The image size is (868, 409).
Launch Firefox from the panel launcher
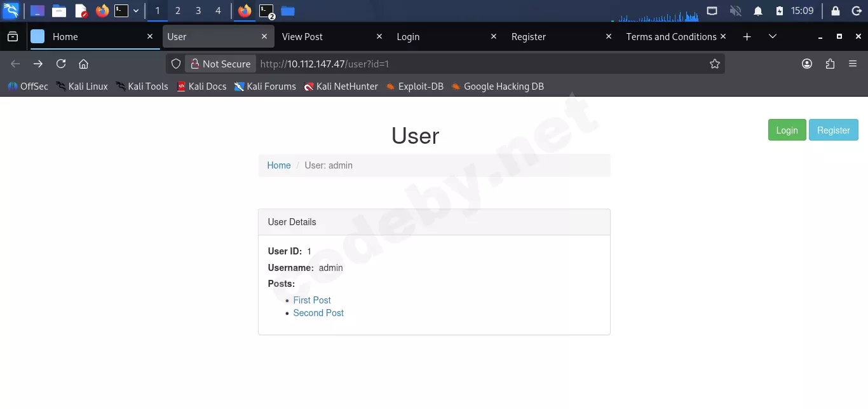(x=102, y=11)
